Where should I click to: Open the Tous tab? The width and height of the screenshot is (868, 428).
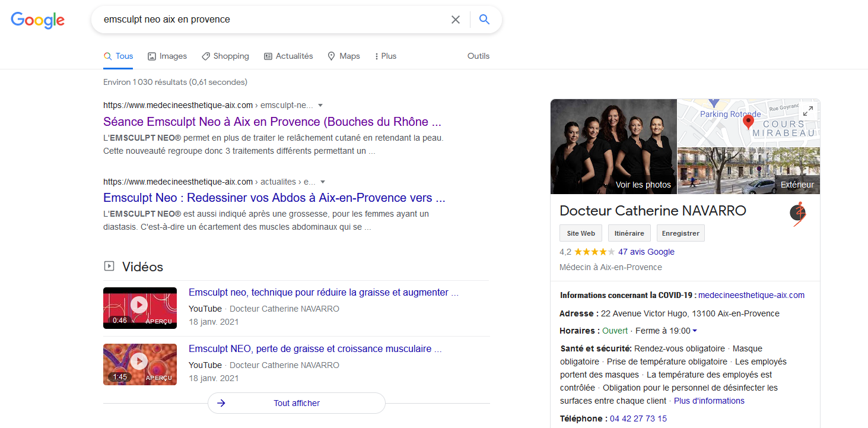click(118, 56)
